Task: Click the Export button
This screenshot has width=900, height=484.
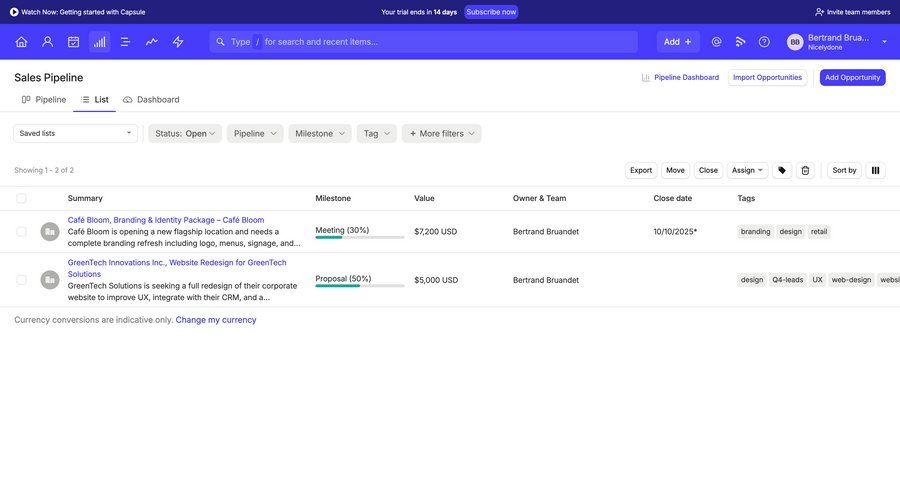Action: coord(641,171)
